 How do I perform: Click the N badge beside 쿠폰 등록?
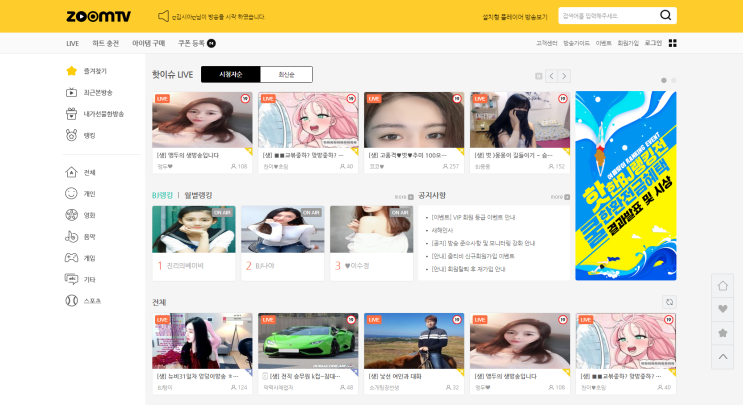click(211, 43)
